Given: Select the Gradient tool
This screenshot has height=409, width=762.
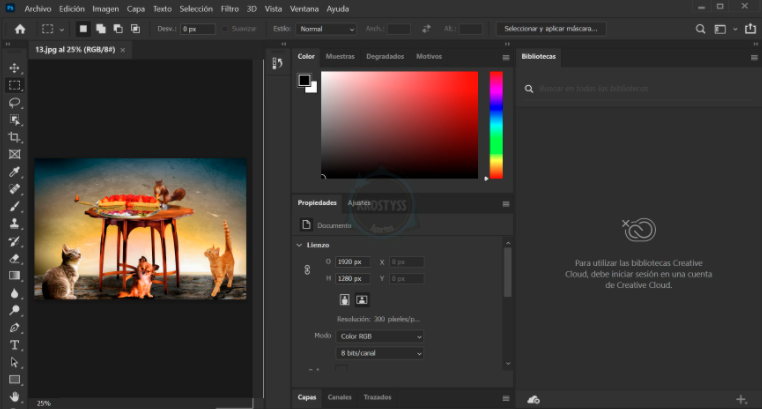Looking at the screenshot, I should pos(14,275).
